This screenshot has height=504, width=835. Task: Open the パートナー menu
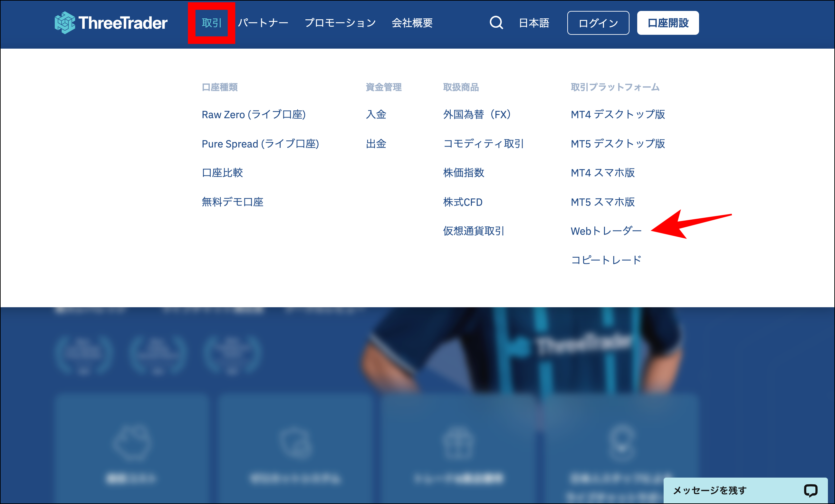coord(264,23)
